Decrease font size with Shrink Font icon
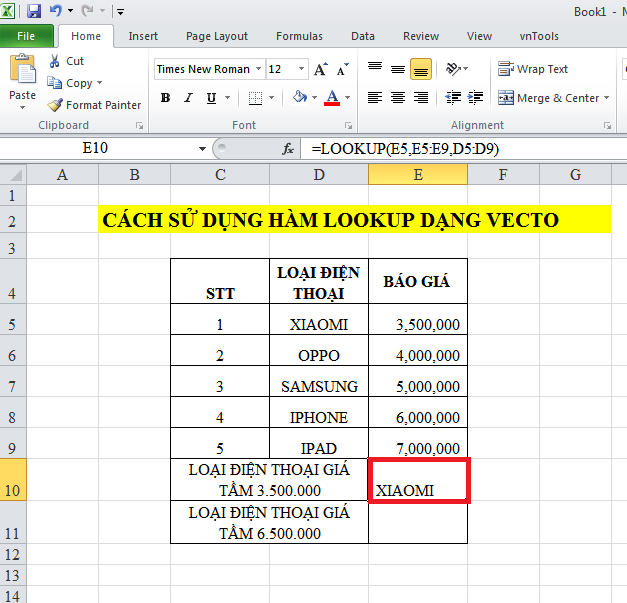The height and width of the screenshot is (603, 627). pos(343,69)
